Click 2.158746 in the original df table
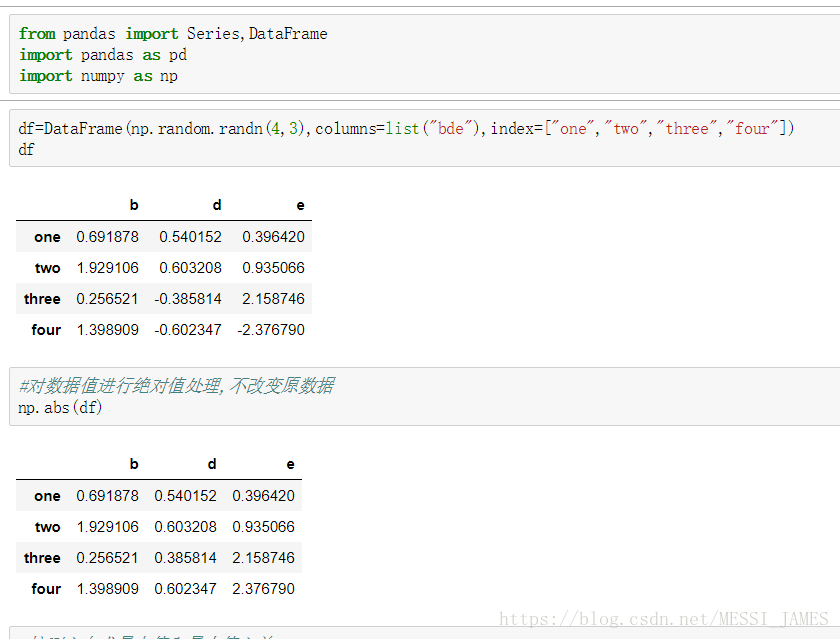The image size is (840, 639). (273, 299)
